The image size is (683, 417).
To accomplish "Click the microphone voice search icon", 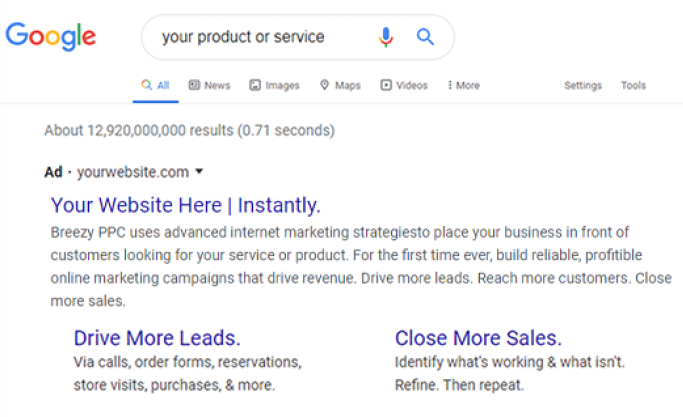I will coord(386,37).
